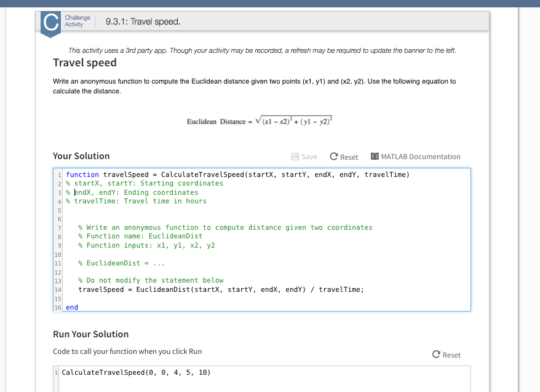The width and height of the screenshot is (540, 392).
Task: Click the Challenge Activity C badge icon
Action: click(x=50, y=24)
